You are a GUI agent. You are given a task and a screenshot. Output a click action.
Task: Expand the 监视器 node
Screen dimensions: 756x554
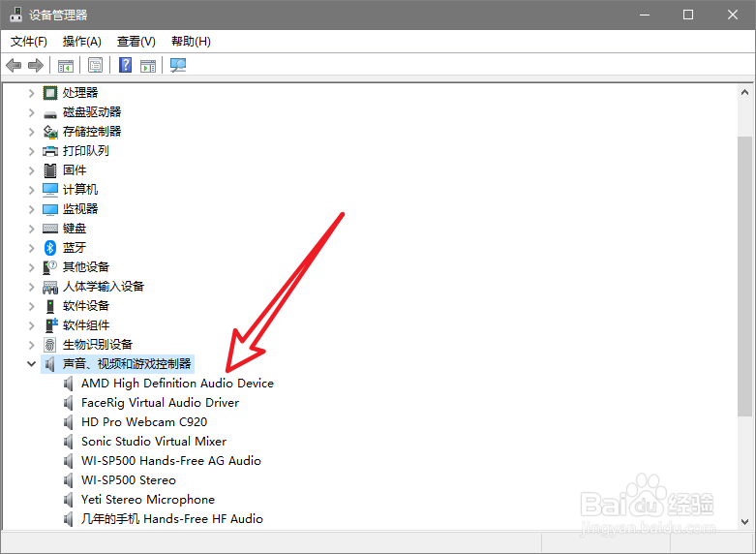point(31,209)
